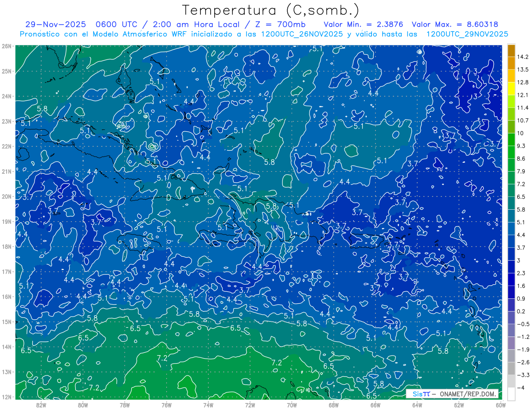This screenshot has width=532, height=411.
Task: Click the 66W longitude axis label
Action: 376,405
